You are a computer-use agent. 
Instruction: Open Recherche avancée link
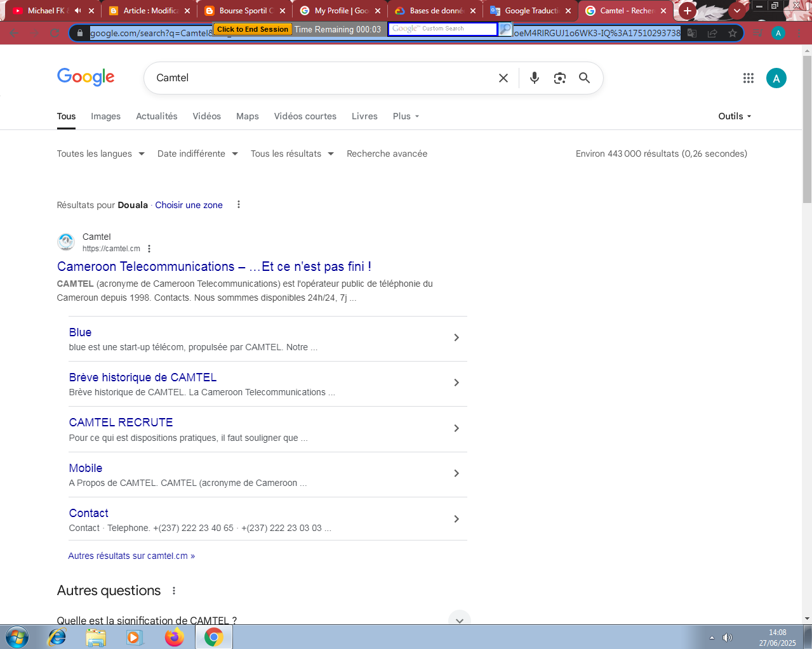[x=387, y=154]
